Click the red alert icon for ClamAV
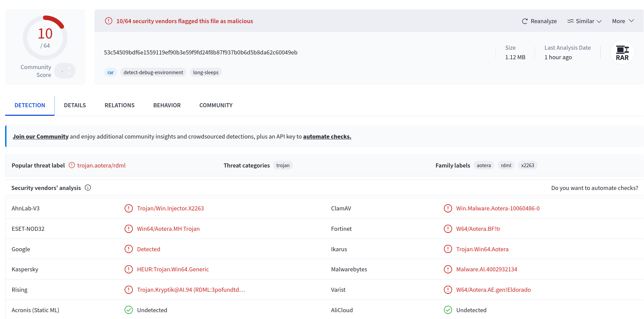 [448, 208]
